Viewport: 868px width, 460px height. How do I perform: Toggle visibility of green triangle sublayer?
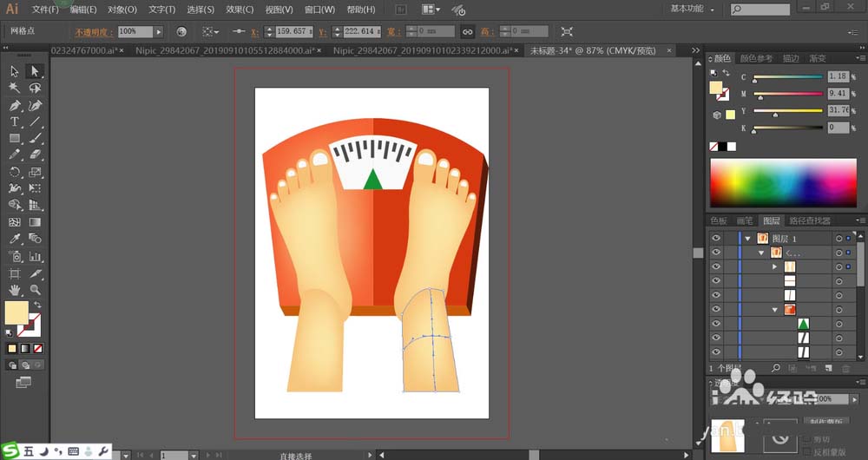(716, 324)
